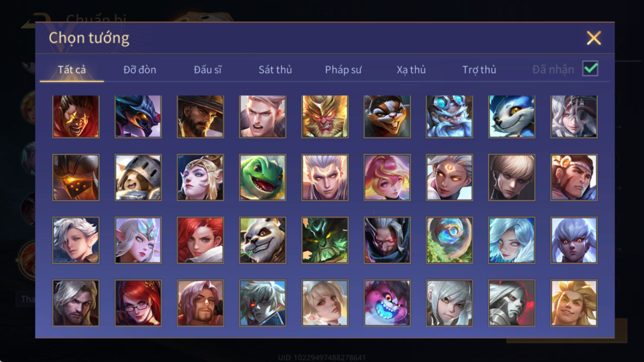Pick the red-haired hero with glasses
Image resolution: width=644 pixels, height=362 pixels.
point(138,303)
